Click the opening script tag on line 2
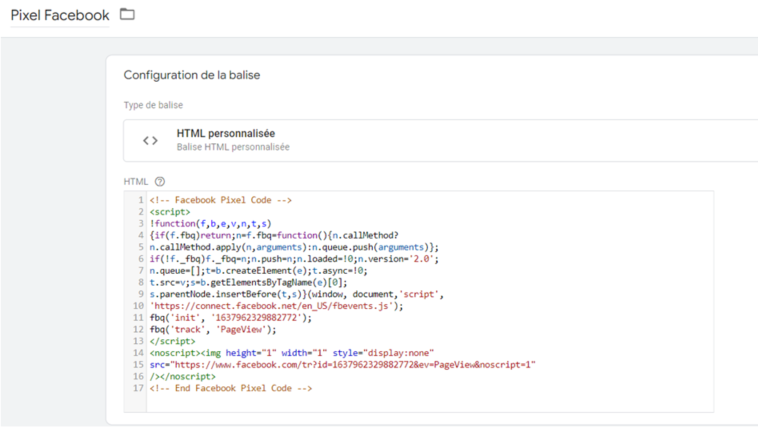 point(170,212)
